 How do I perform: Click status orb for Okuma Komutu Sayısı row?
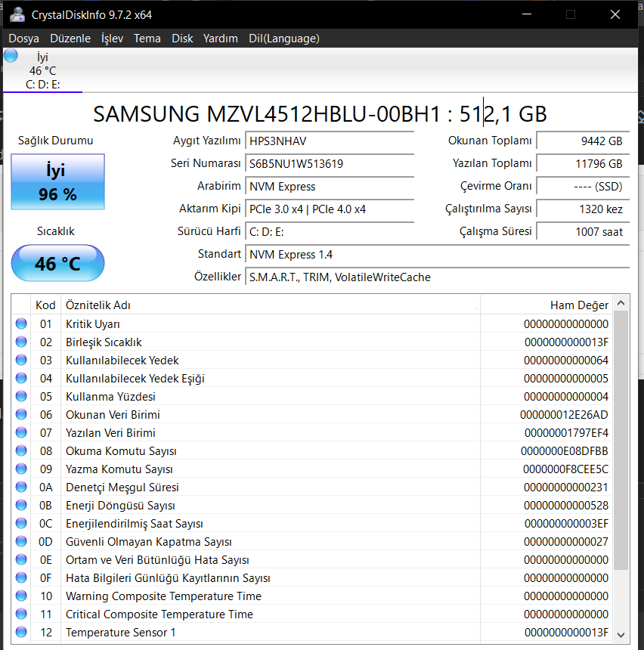(21, 450)
